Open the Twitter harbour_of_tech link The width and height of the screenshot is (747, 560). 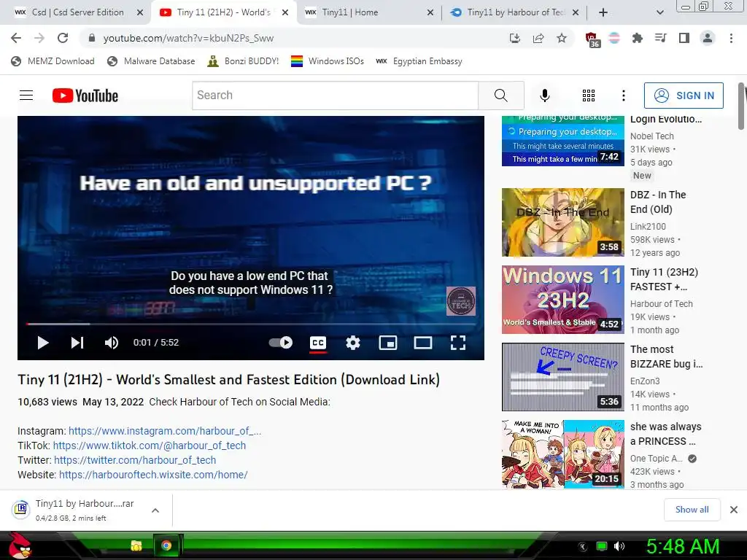pos(135,460)
